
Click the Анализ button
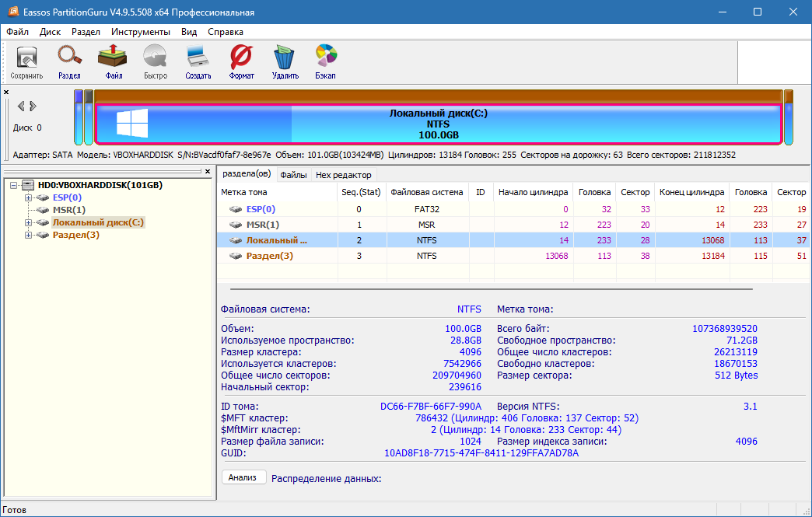tap(243, 477)
